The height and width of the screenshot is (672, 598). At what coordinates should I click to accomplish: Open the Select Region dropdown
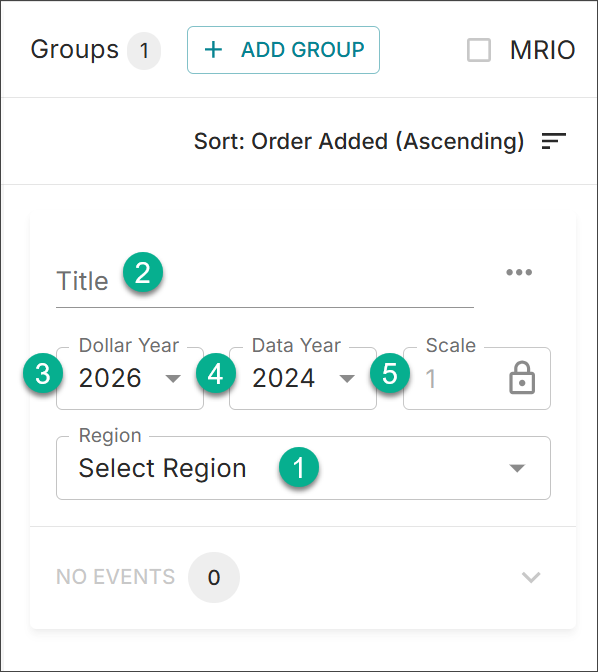point(304,468)
